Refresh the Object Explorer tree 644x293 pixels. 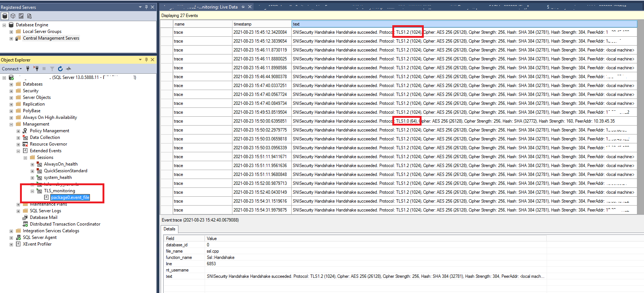60,69
